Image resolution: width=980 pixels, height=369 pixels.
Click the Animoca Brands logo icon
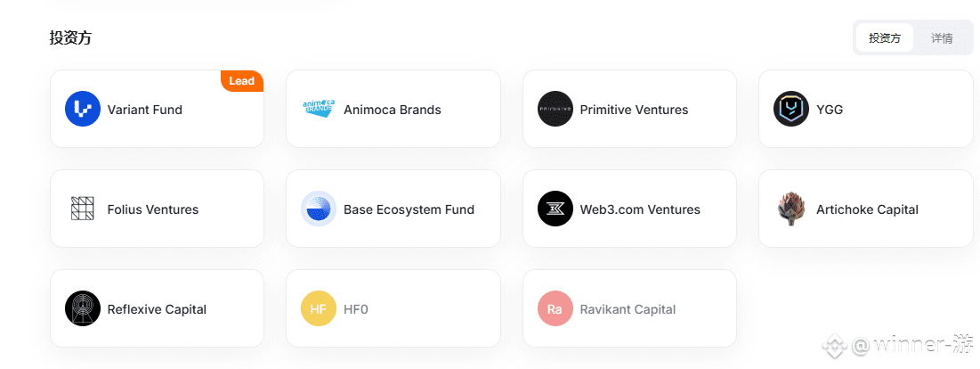[x=319, y=109]
